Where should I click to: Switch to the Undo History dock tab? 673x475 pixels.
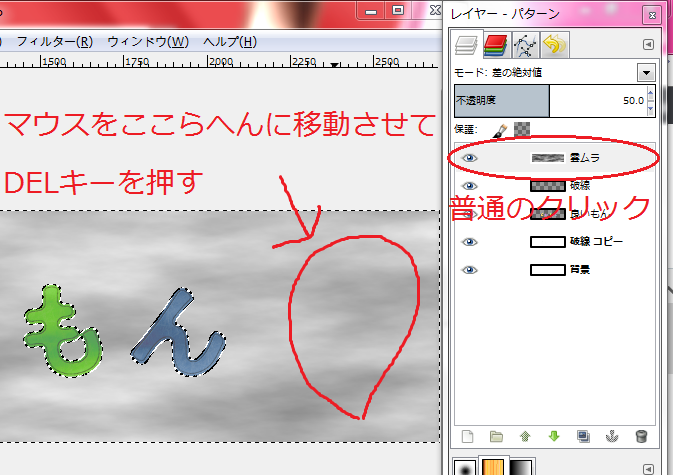tap(554, 45)
